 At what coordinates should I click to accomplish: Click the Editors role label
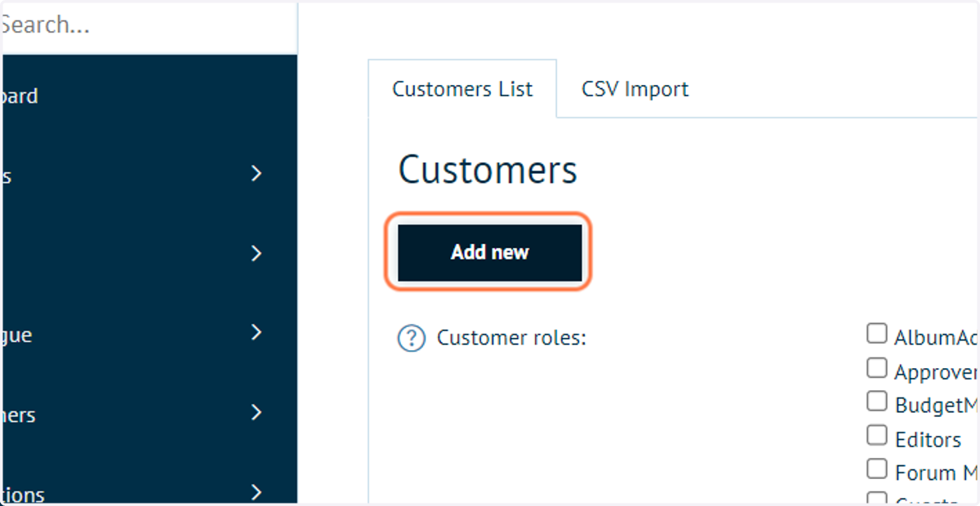[928, 440]
